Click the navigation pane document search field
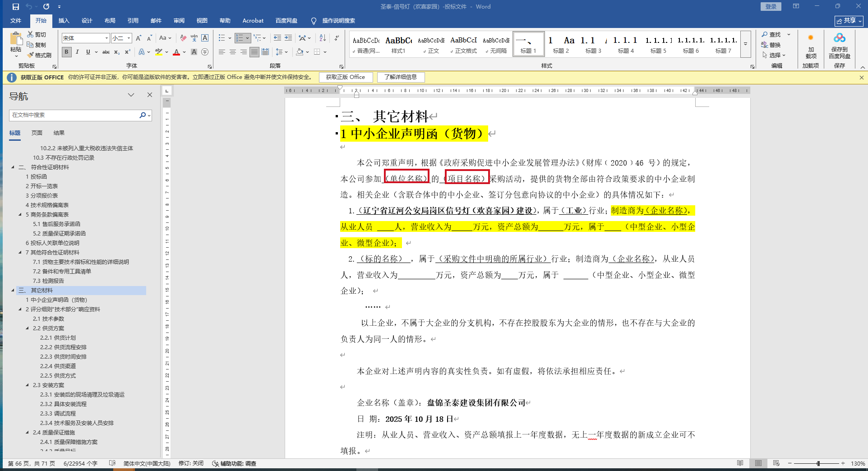Screen dimensions: 868x471 pos(74,115)
